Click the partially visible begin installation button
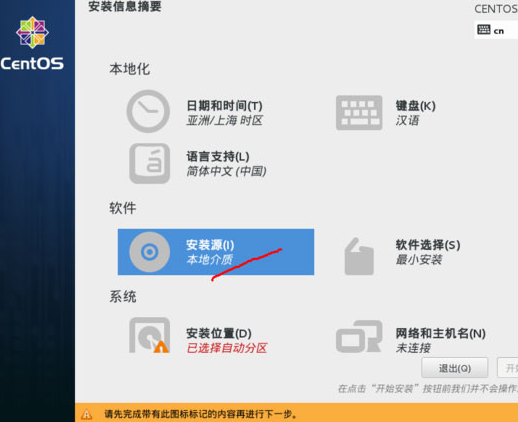The height and width of the screenshot is (422, 518). pos(508,368)
